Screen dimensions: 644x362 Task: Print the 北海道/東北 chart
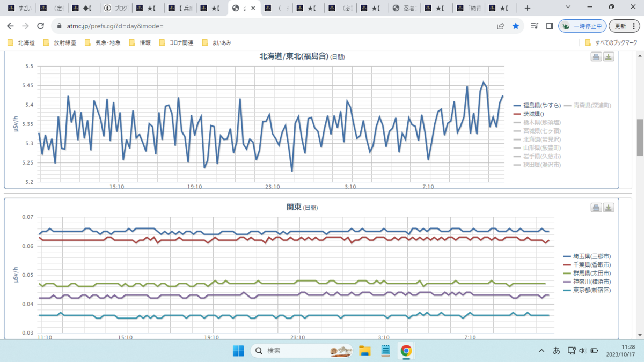point(596,57)
